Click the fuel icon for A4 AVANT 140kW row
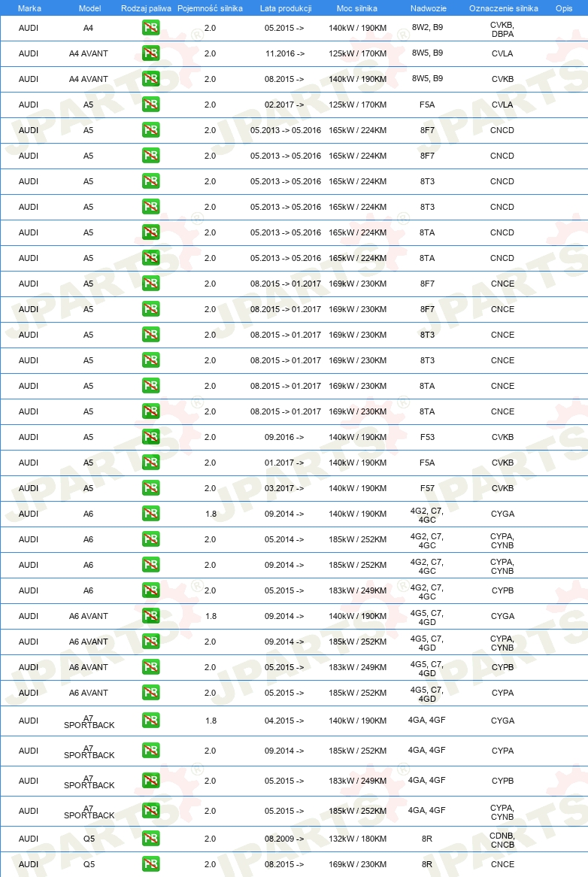The width and height of the screenshot is (588, 877). tap(151, 79)
